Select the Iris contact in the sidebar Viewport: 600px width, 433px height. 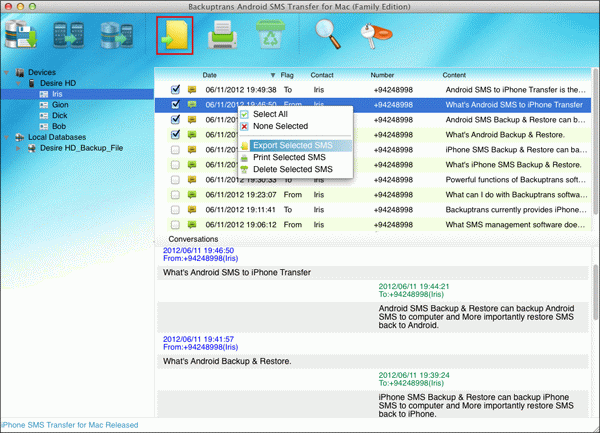point(57,94)
